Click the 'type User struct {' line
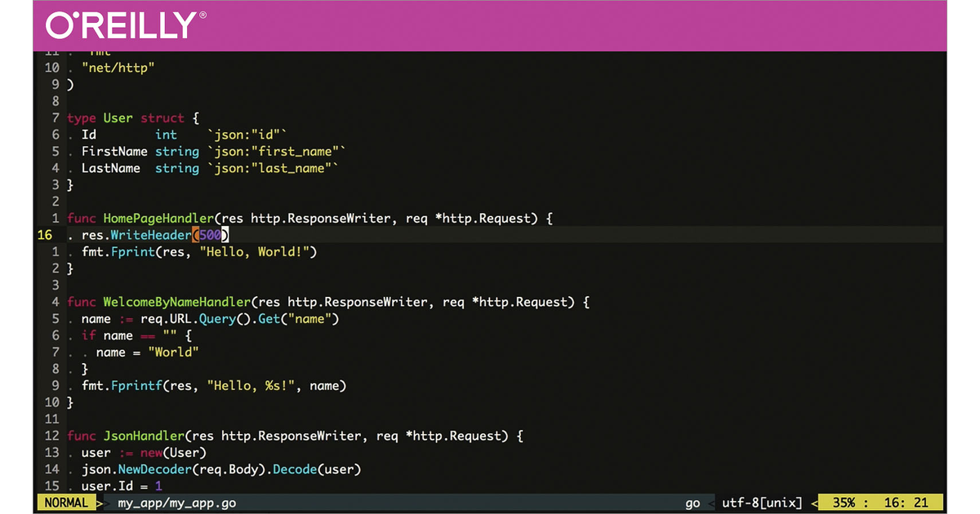Screen dimensions: 980x514 coord(133,118)
